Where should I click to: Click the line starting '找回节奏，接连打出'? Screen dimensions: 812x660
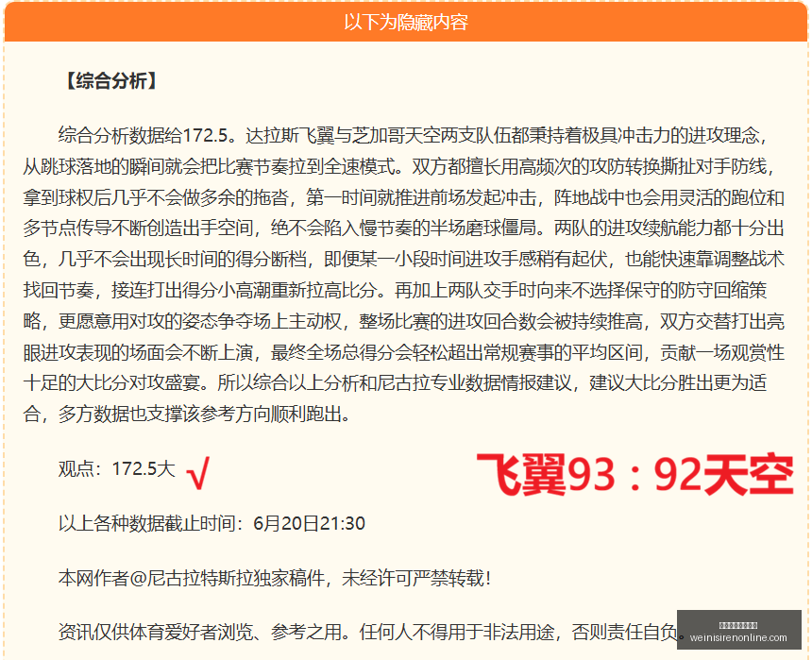point(395,290)
